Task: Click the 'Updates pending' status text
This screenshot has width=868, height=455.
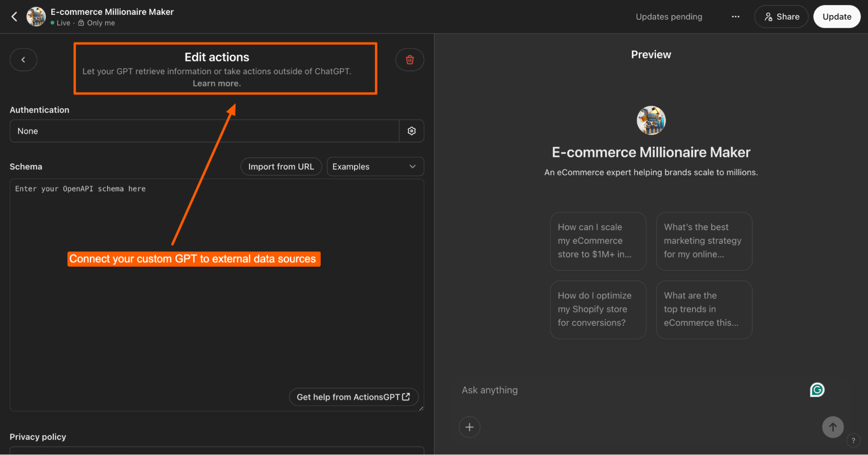Action: coord(669,17)
